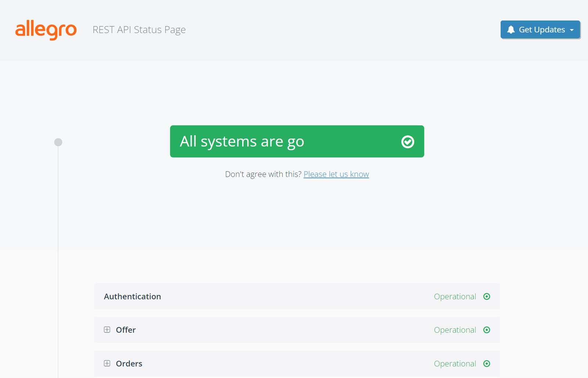The image size is (588, 378).
Task: Click the Operational status icon for Offer
Action: click(x=487, y=330)
